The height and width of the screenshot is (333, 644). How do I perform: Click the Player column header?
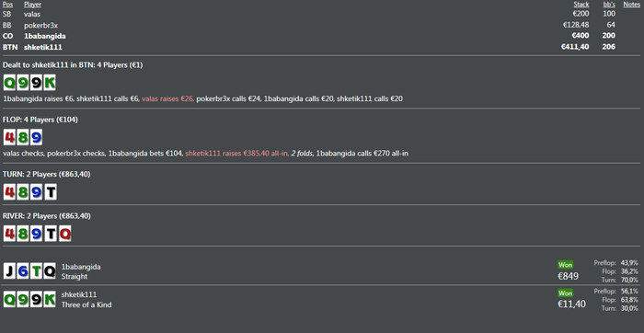[x=32, y=5]
